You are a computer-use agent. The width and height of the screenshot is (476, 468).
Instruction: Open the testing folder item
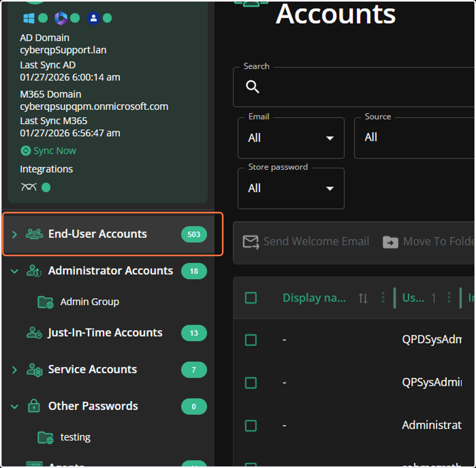pyautogui.click(x=75, y=437)
